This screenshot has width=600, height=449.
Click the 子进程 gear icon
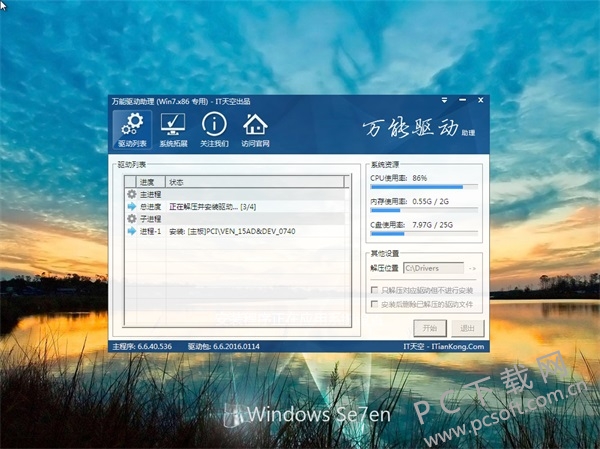(132, 219)
